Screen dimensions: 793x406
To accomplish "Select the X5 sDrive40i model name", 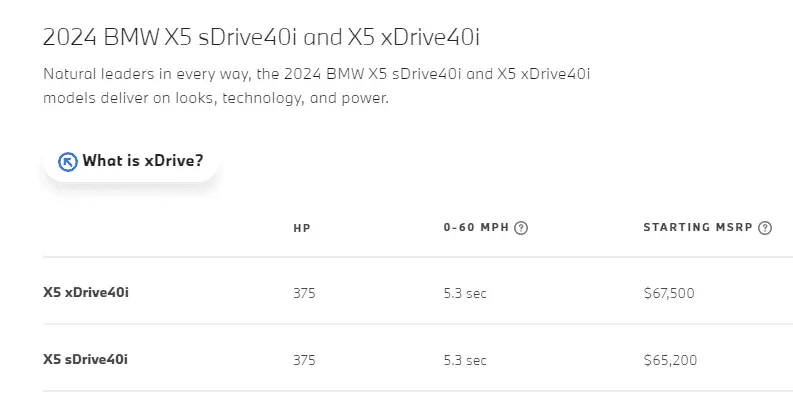I will [86, 360].
